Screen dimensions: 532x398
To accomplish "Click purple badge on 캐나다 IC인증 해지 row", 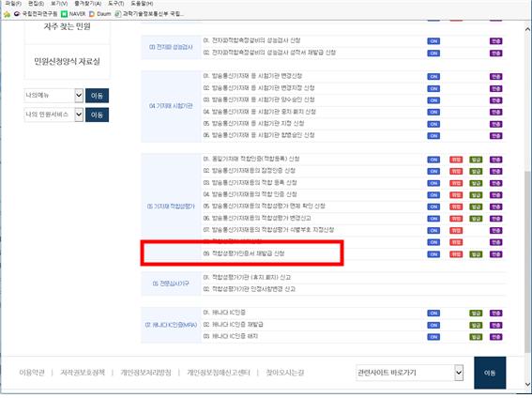I will pos(495,337).
